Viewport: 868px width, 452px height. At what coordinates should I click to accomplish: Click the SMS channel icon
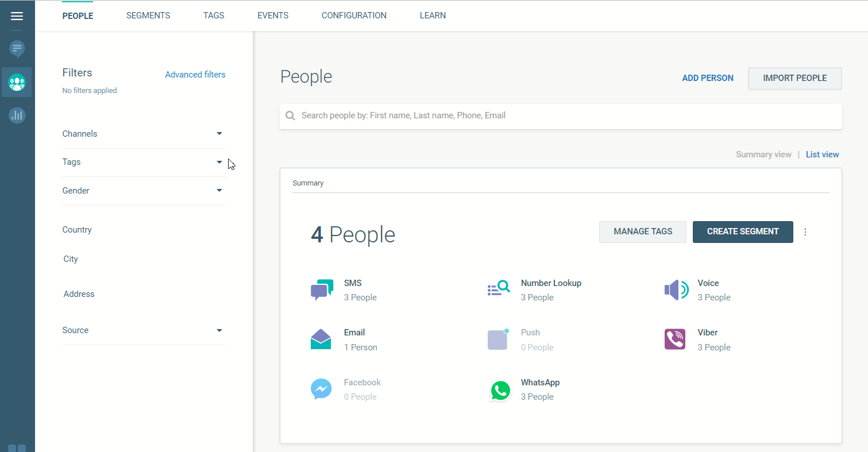tap(322, 290)
